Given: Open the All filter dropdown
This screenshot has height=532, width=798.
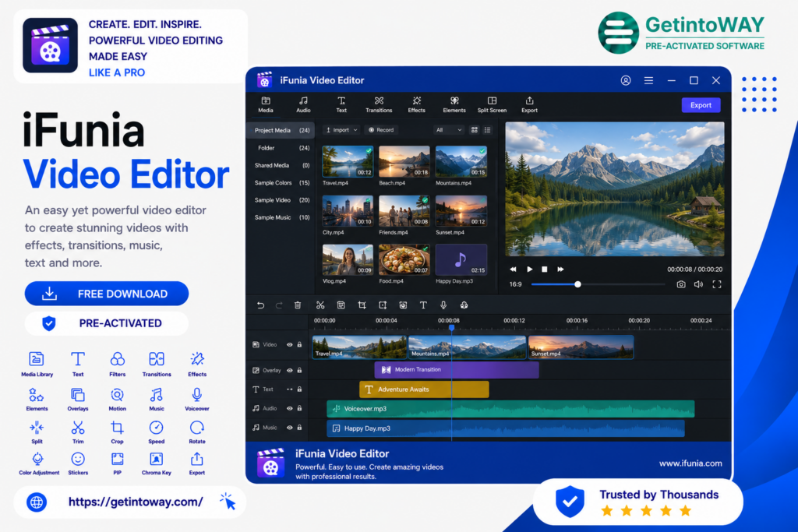Looking at the screenshot, I should point(448,130).
